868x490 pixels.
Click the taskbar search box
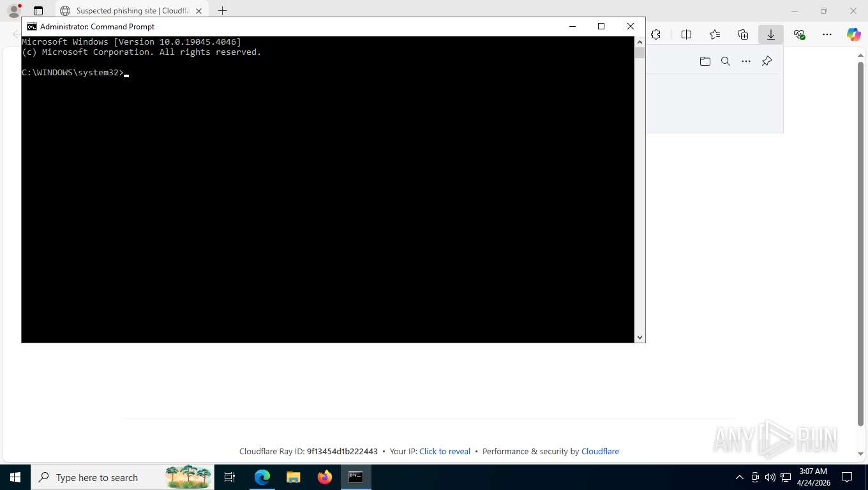[123, 477]
